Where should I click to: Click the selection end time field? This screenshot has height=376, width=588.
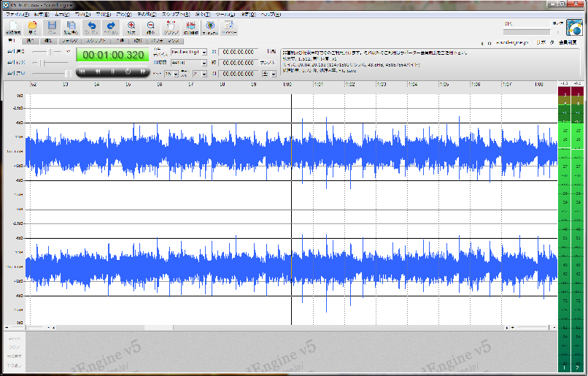click(x=238, y=63)
